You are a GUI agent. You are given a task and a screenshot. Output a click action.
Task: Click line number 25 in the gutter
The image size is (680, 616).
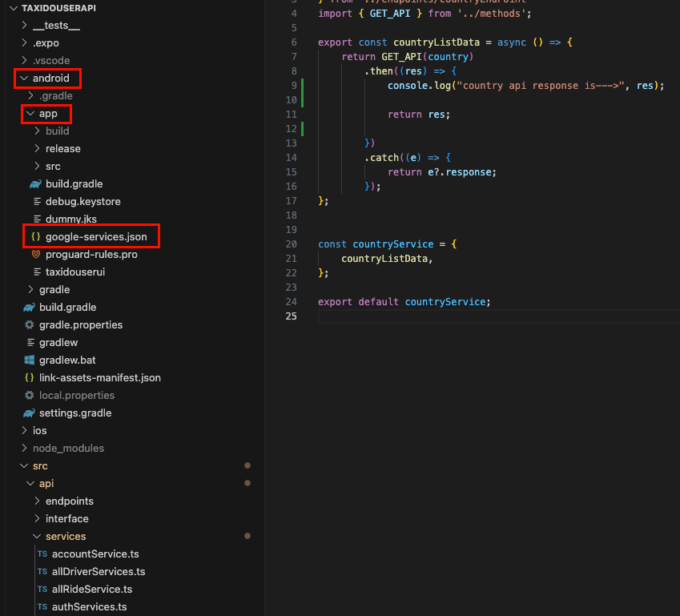[291, 316]
